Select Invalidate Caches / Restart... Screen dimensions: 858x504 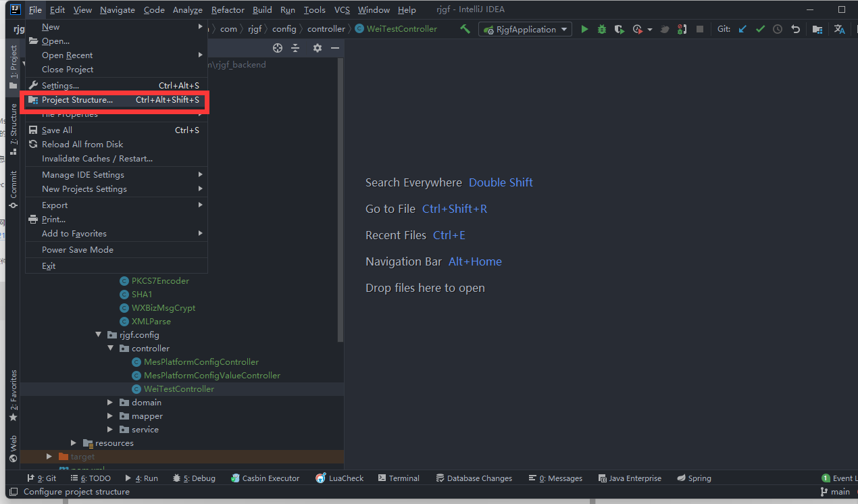coord(116,159)
